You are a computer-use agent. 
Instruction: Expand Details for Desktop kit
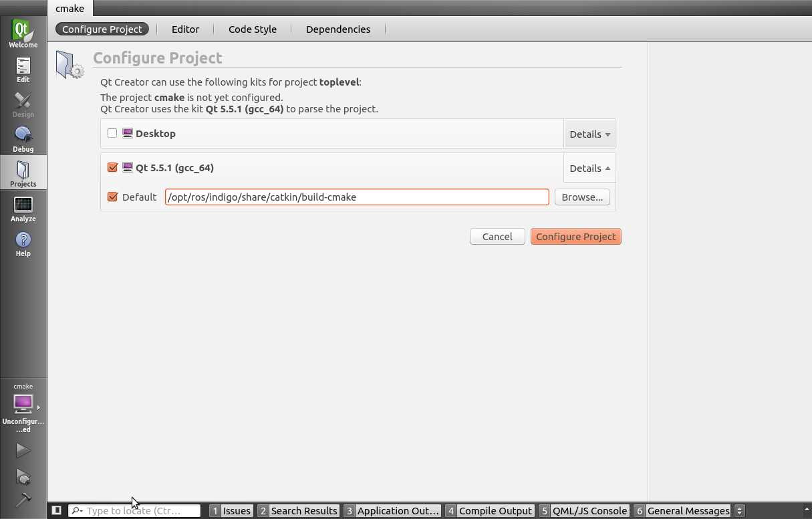589,134
